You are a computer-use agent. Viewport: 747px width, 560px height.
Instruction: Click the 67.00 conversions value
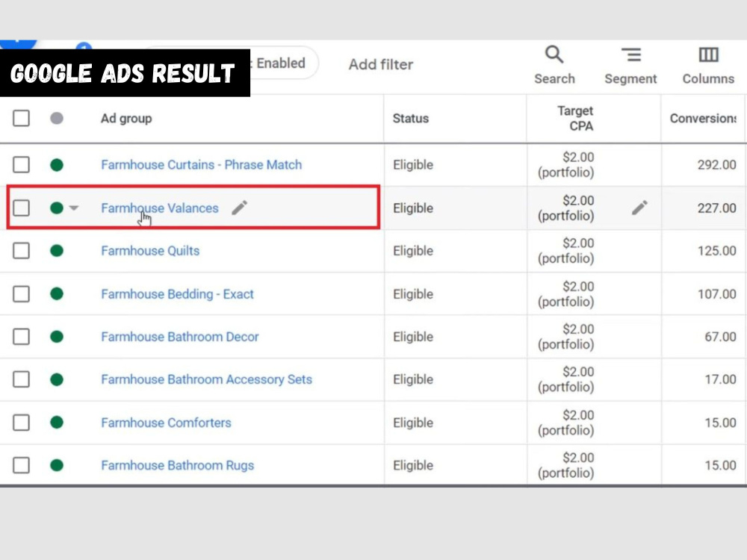click(720, 337)
